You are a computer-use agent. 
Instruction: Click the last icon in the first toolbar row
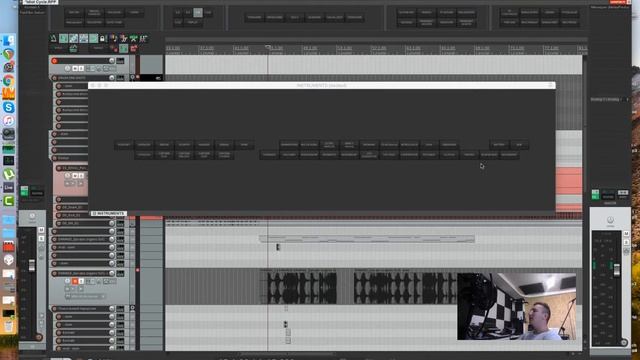point(143,38)
